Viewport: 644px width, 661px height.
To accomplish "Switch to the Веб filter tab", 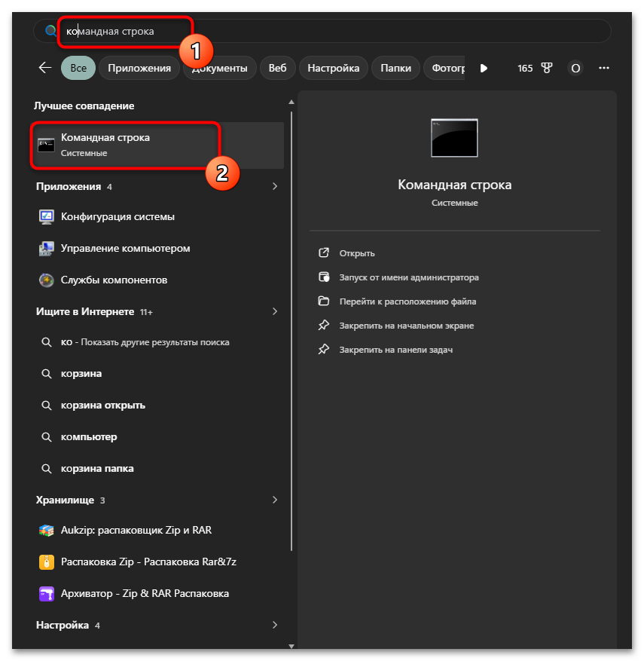I will 278,68.
